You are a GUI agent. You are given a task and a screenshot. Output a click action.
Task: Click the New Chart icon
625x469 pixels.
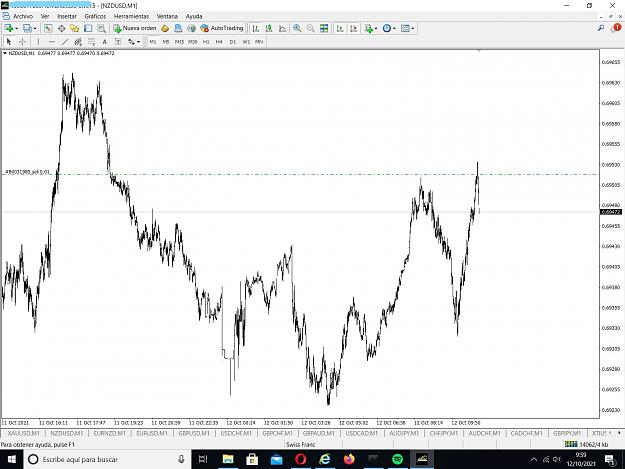click(x=8, y=28)
